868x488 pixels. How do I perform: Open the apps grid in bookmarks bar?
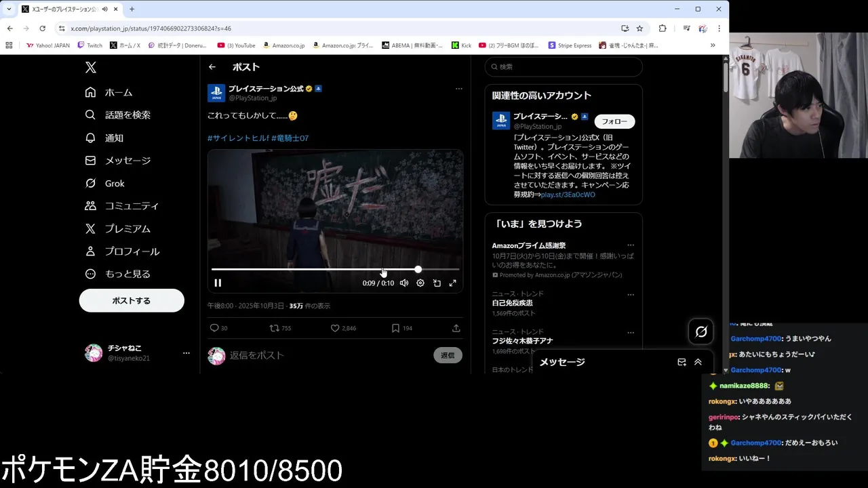pos(9,45)
